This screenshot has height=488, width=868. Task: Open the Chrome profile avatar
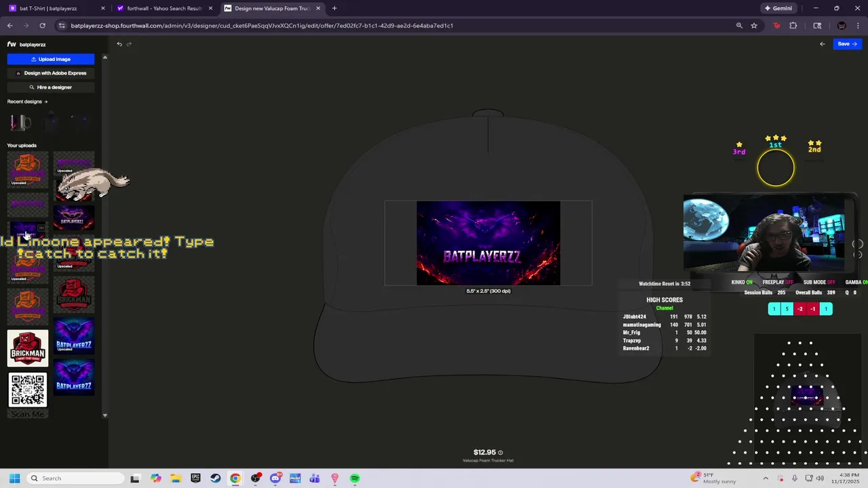pos(842,26)
